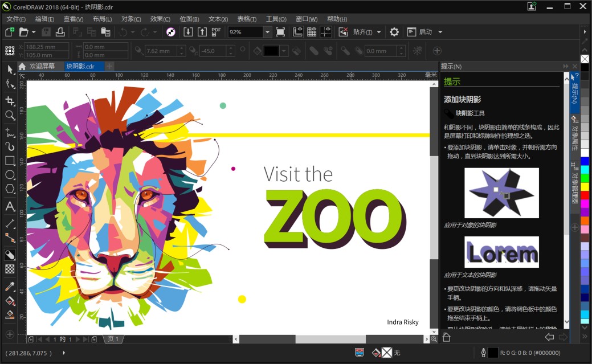
Task: Open the 编辑(E) menu
Action: (x=44, y=19)
